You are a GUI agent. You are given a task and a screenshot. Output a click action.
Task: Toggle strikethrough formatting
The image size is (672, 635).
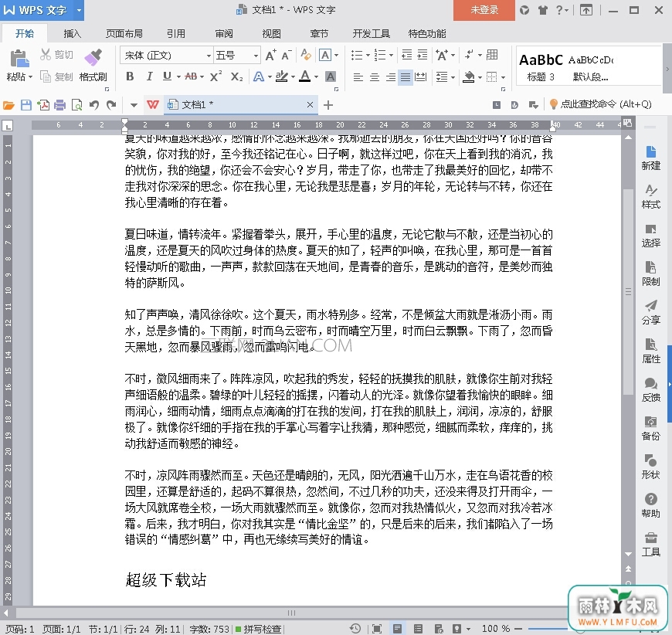(x=191, y=76)
